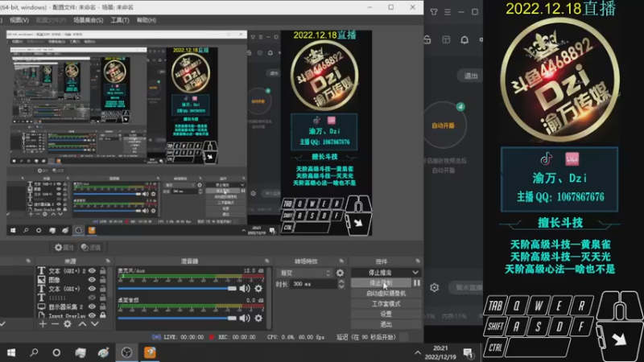Open the 滤镜 filters button above sources
This screenshot has height=362, width=644.
point(91,248)
